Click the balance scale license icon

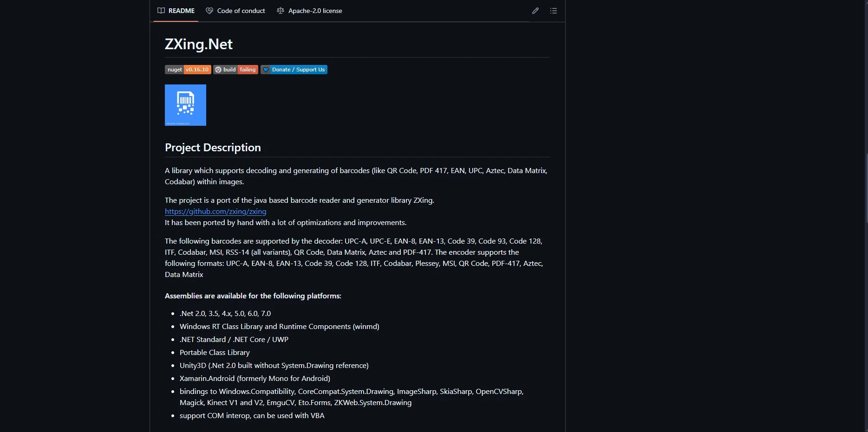[281, 11]
